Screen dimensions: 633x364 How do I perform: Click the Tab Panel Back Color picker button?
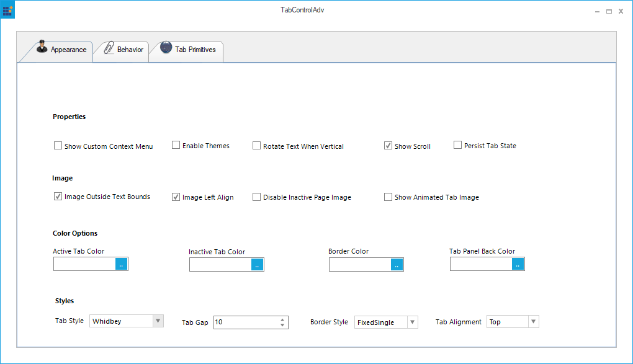[x=518, y=264]
